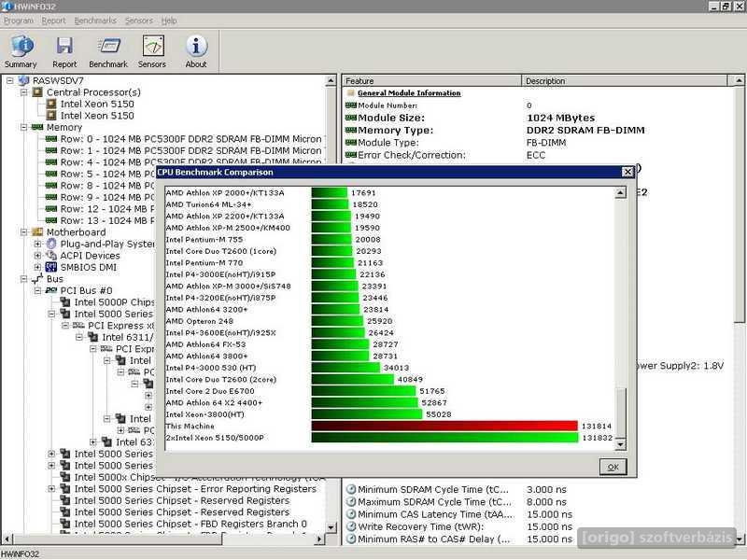The image size is (747, 560).
Task: Click the Module Size memory icon
Action: 351,118
